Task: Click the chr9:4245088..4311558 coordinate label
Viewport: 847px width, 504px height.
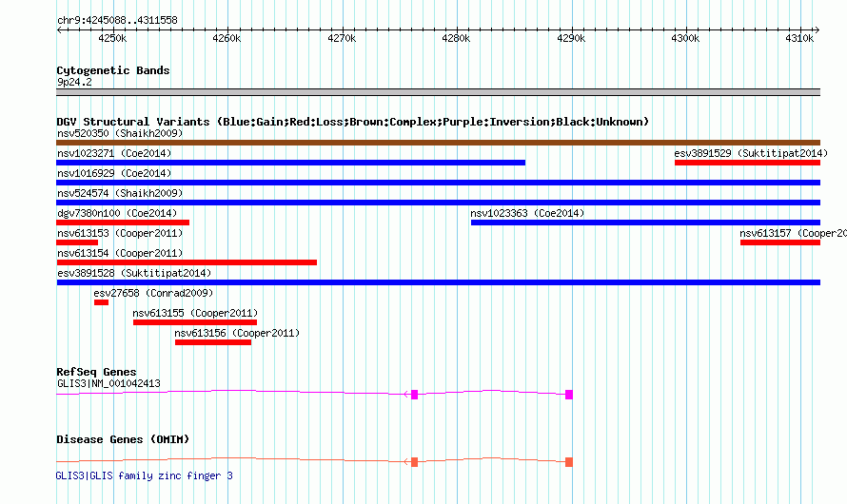Action: (x=117, y=20)
